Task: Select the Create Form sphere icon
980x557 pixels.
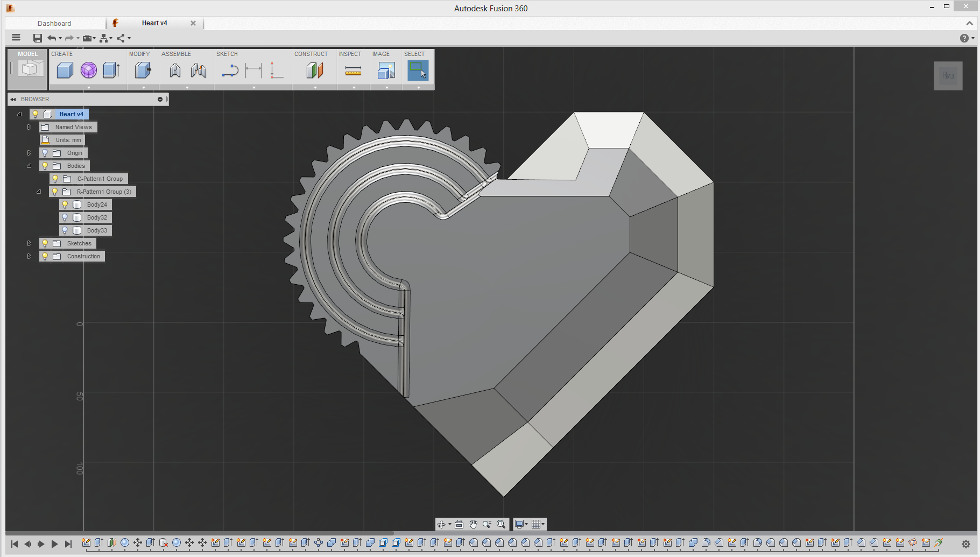Action: coord(88,70)
